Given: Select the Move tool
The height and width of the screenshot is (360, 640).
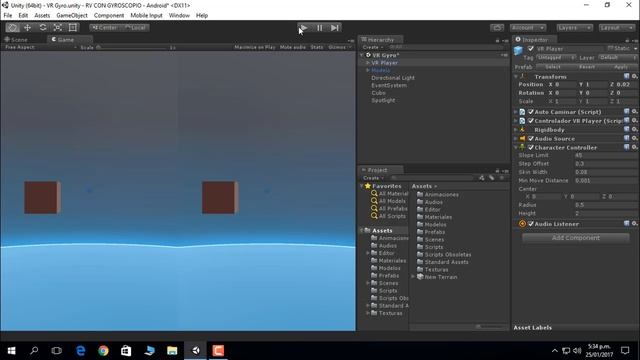Looking at the screenshot, I should click(28, 28).
